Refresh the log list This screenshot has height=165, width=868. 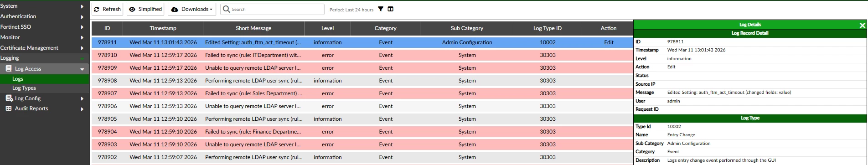click(108, 9)
